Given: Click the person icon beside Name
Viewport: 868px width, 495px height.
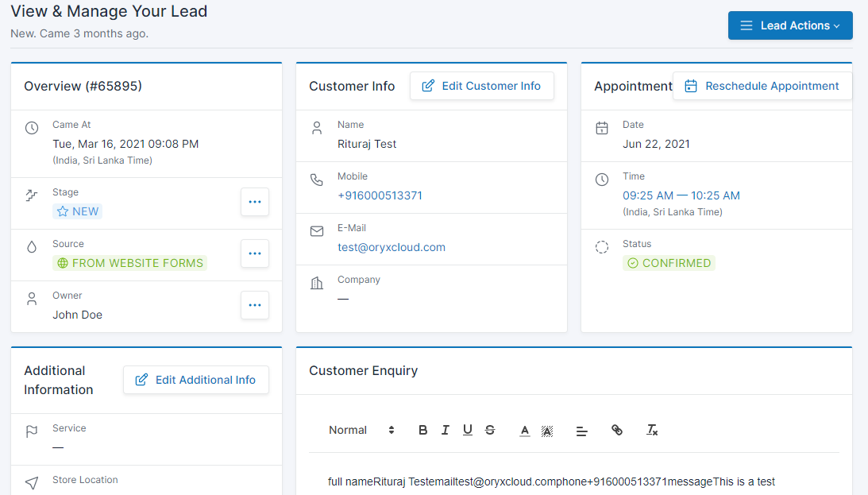Looking at the screenshot, I should (317, 128).
